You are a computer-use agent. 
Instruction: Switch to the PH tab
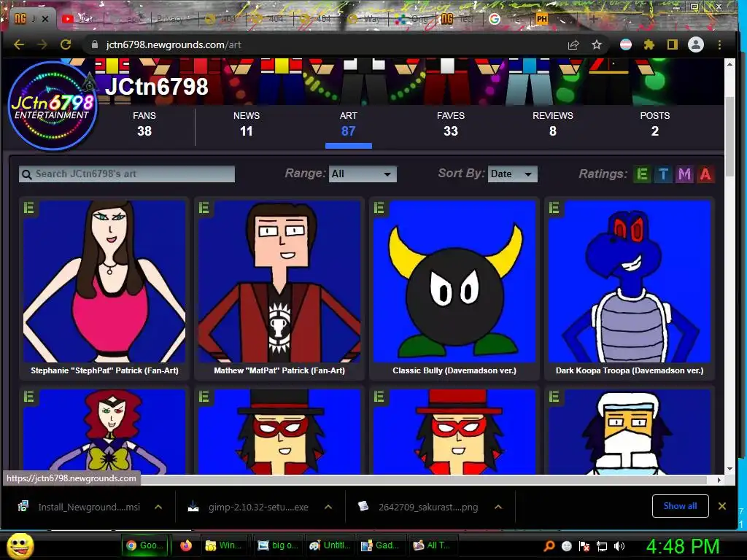[x=555, y=19]
